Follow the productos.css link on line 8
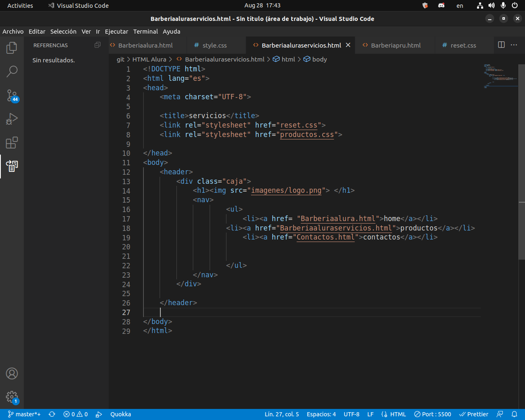 (307, 135)
